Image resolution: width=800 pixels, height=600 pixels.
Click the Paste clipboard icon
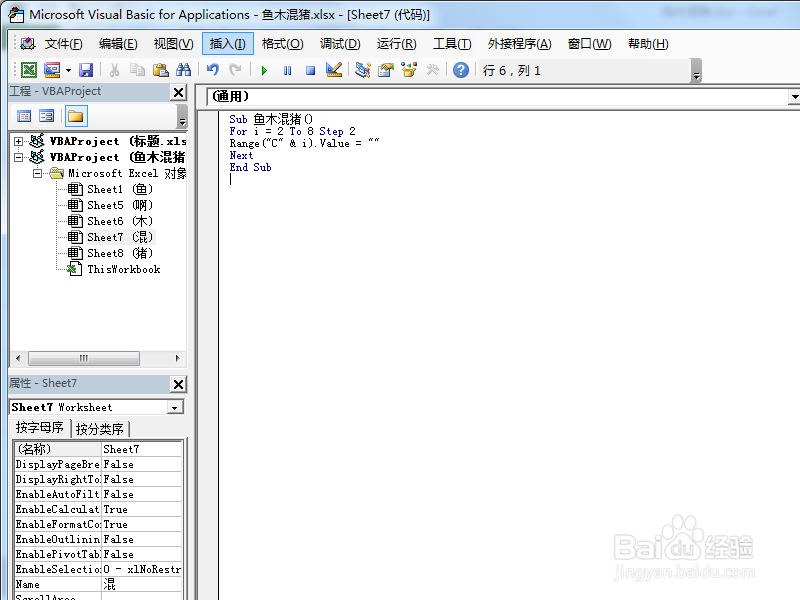click(x=161, y=70)
